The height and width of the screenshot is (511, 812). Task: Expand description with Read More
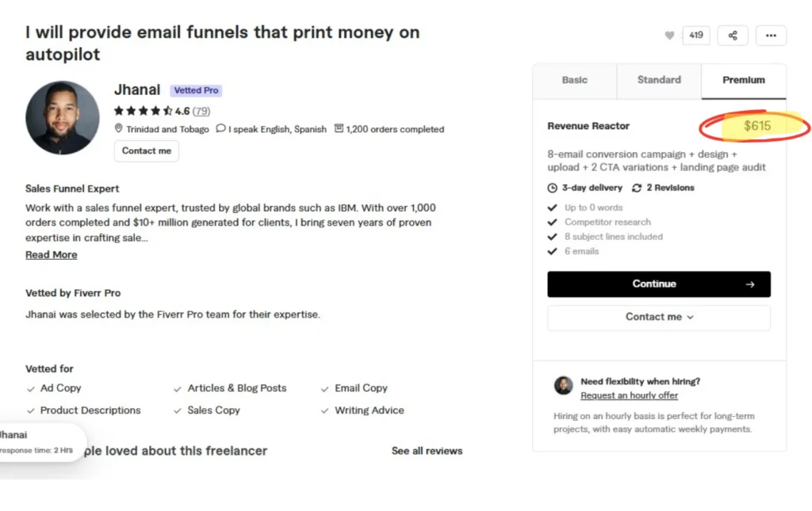pyautogui.click(x=52, y=255)
